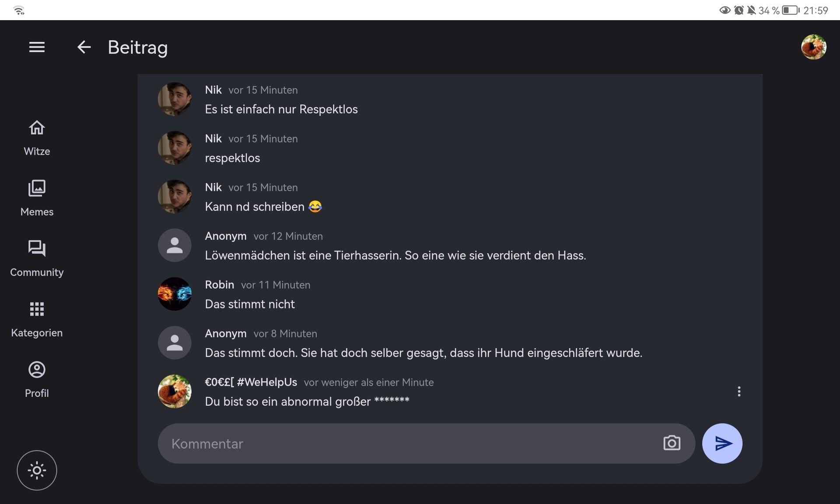Click Nik's avatar beside 'Kann nd schreiben'

click(x=175, y=197)
